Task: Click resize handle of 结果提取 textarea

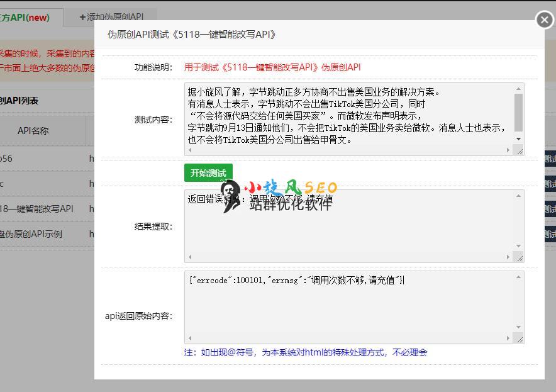Action: [519, 257]
